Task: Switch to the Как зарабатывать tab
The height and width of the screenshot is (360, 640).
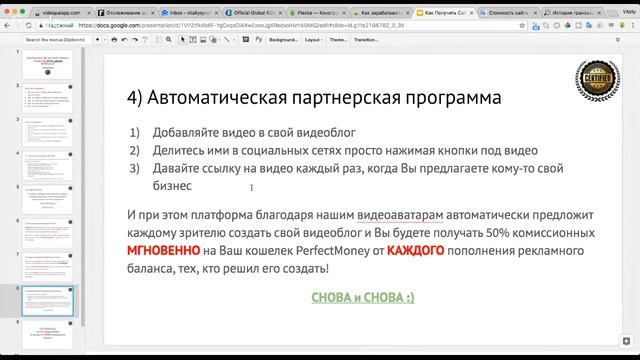Action: (x=381, y=13)
